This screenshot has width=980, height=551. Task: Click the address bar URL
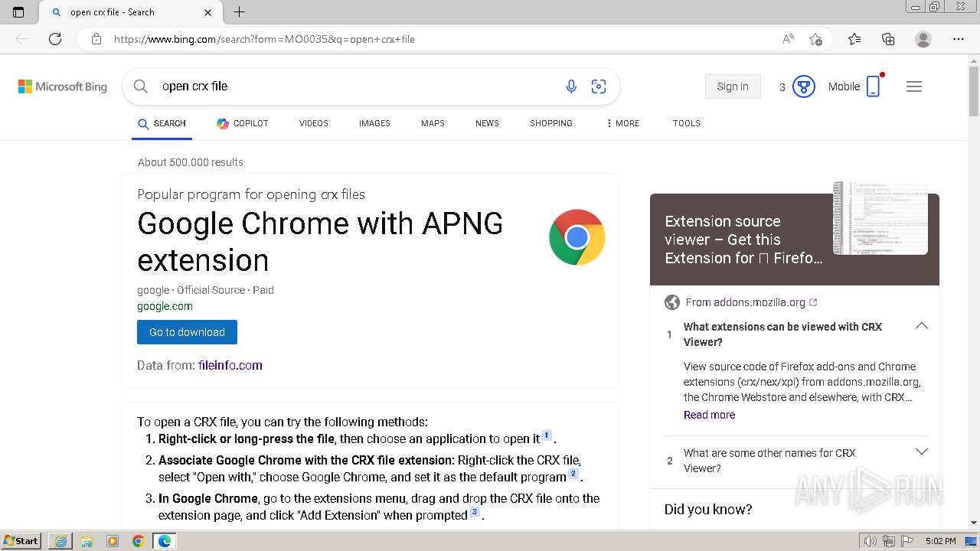pyautogui.click(x=264, y=39)
